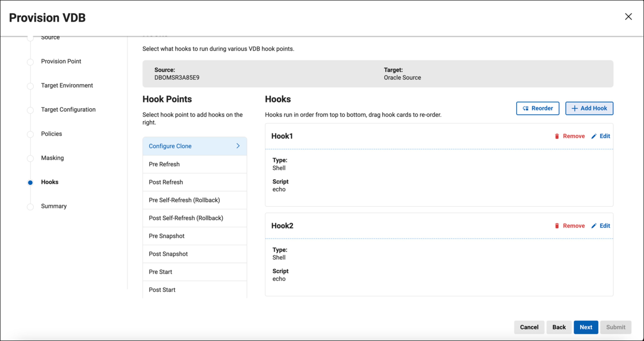Screen dimensions: 644x341
Task: Click the trash icon on Hook1
Action: pyautogui.click(x=557, y=136)
